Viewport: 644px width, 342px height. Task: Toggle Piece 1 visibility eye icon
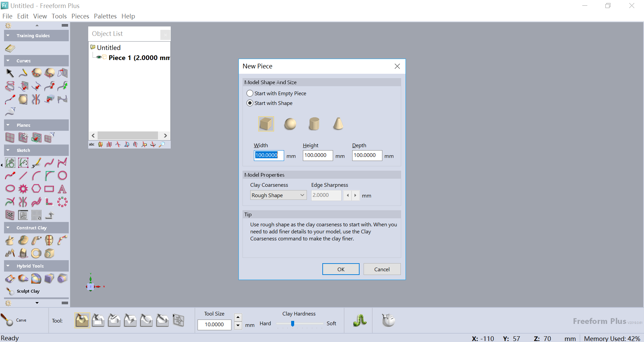click(x=99, y=57)
